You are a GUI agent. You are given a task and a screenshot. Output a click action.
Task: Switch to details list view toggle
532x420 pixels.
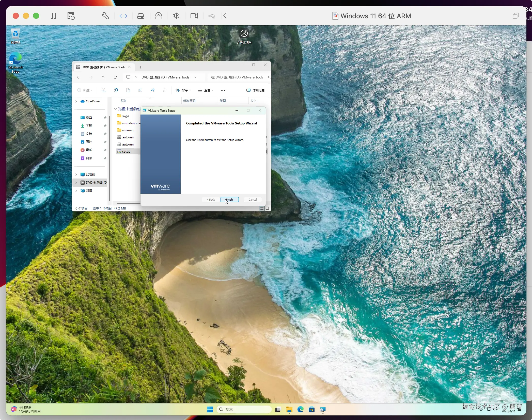[262, 208]
